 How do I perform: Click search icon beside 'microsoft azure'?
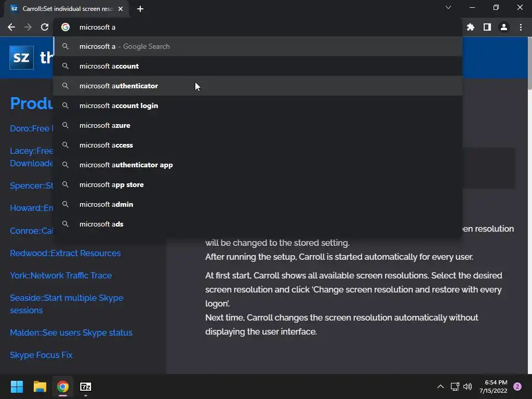[65, 125]
